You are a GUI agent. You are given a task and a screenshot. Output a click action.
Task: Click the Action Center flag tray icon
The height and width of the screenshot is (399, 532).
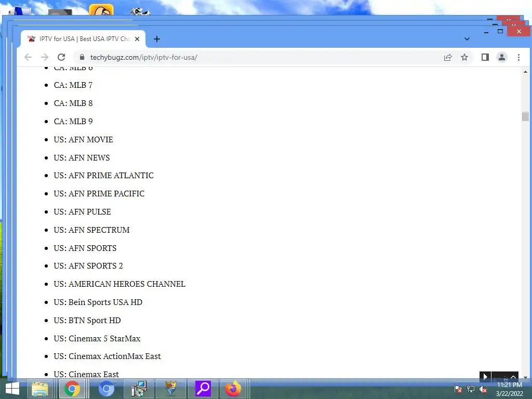point(458,389)
